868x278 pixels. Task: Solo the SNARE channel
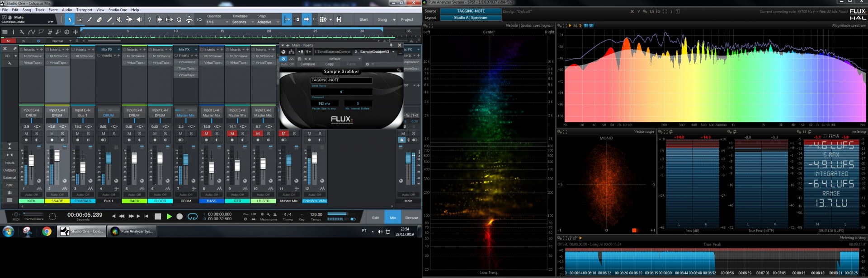[62, 134]
